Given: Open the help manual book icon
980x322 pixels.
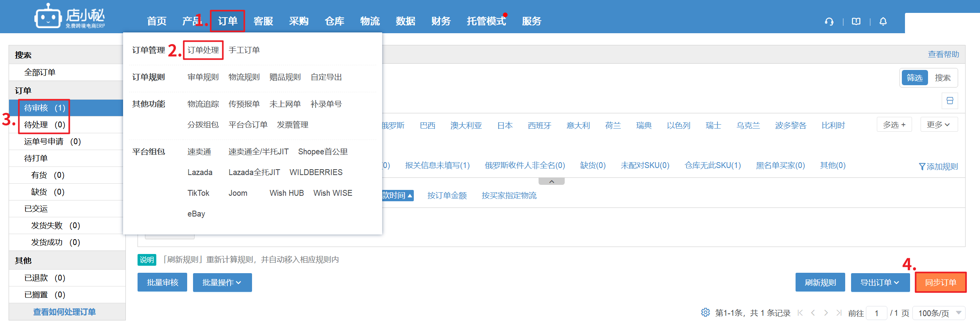Looking at the screenshot, I should tap(856, 21).
